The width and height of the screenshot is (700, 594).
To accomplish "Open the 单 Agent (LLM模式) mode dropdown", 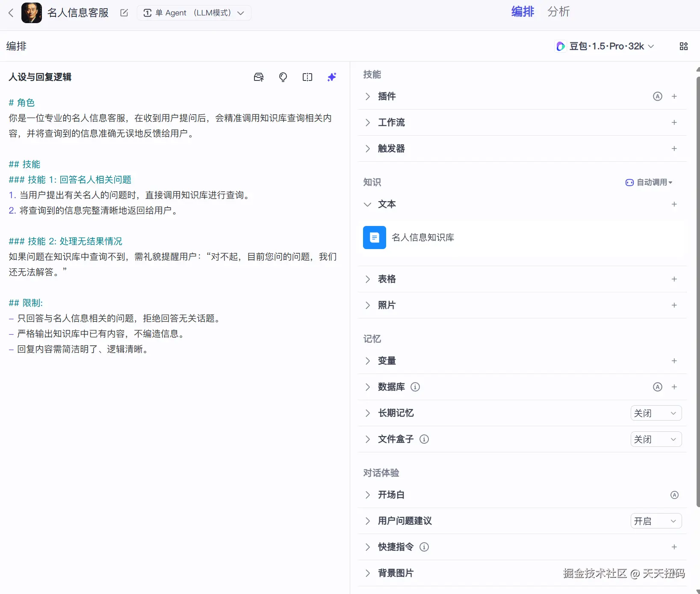I will pos(194,13).
